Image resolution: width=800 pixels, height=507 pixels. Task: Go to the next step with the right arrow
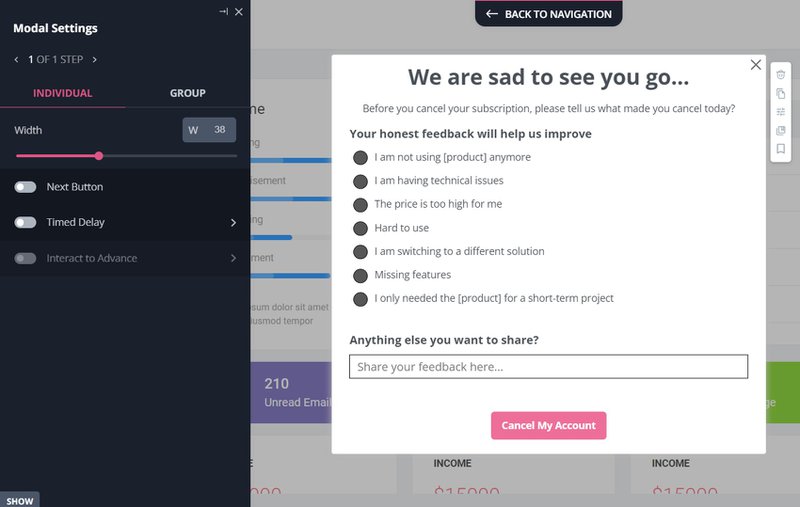(94, 60)
